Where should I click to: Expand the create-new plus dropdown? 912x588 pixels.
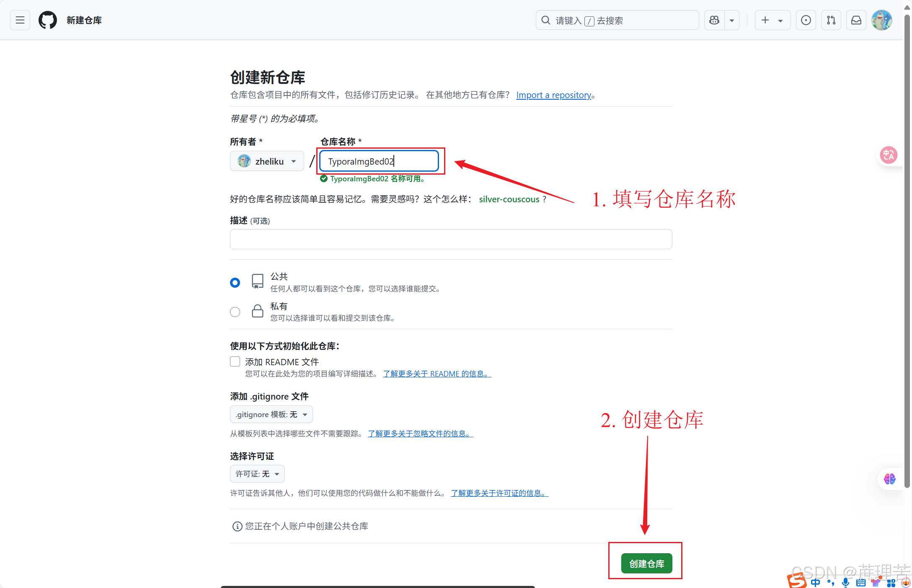[x=772, y=20]
